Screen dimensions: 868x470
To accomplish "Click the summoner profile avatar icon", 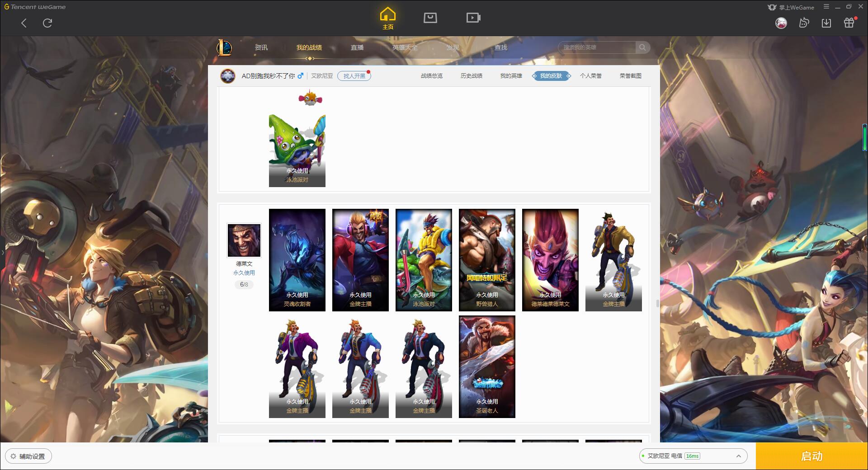I will pos(228,76).
